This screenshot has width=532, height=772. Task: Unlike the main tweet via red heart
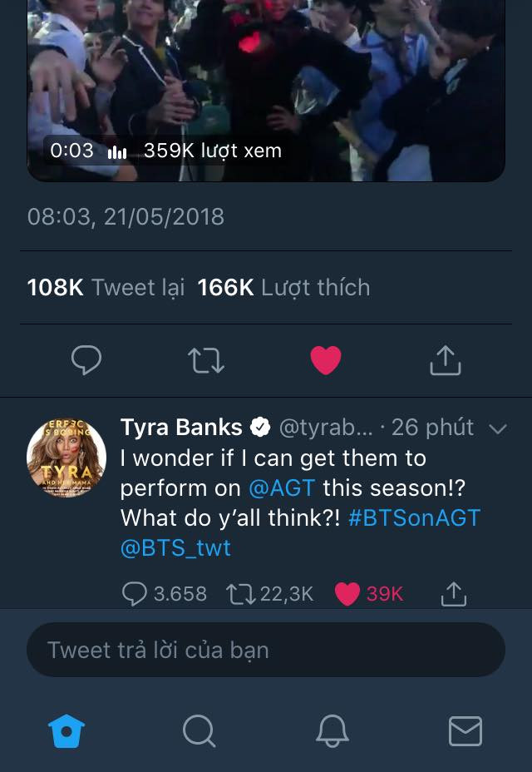[x=326, y=360]
